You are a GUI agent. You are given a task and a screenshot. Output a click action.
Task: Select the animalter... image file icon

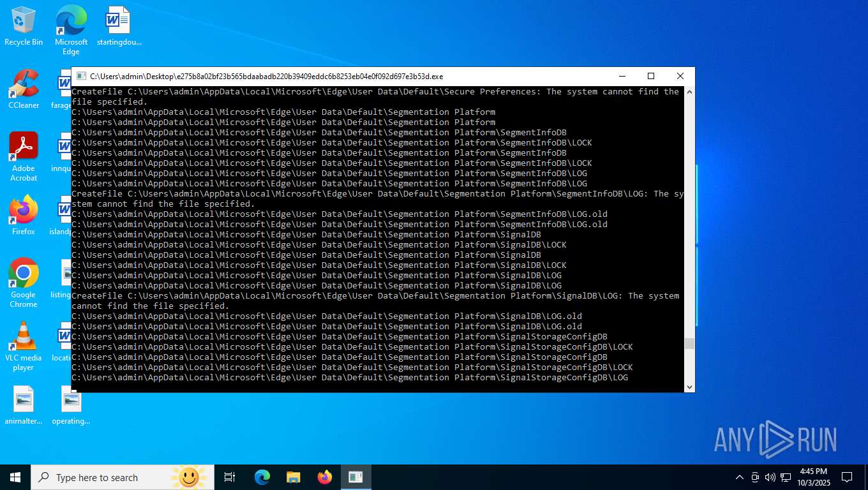pos(24,405)
